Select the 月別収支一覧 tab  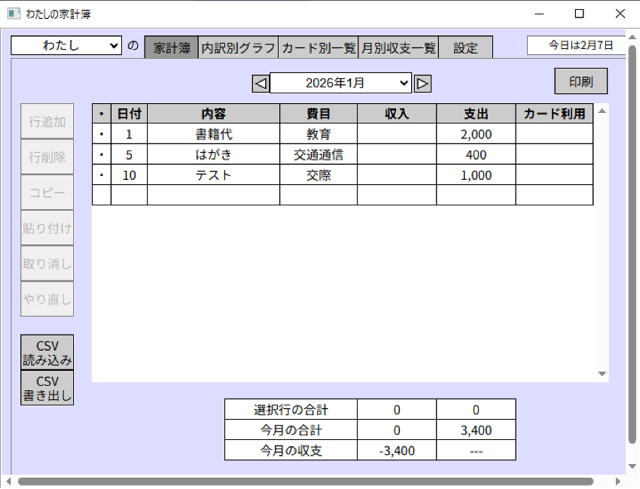pyautogui.click(x=398, y=47)
